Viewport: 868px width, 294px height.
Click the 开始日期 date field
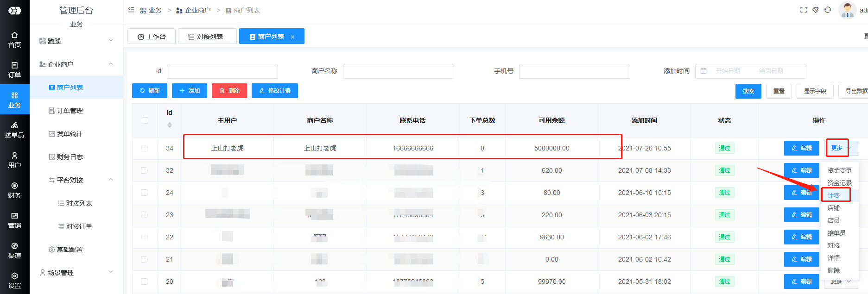pos(728,71)
